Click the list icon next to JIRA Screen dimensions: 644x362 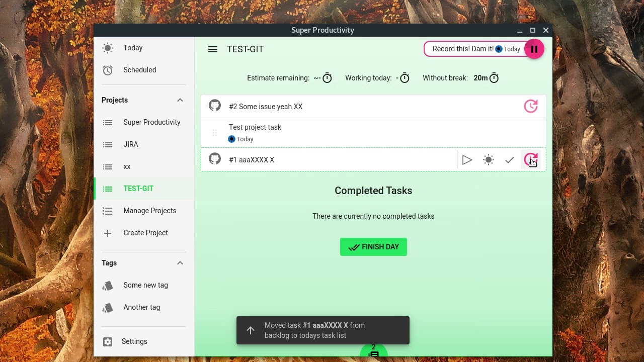click(x=108, y=144)
